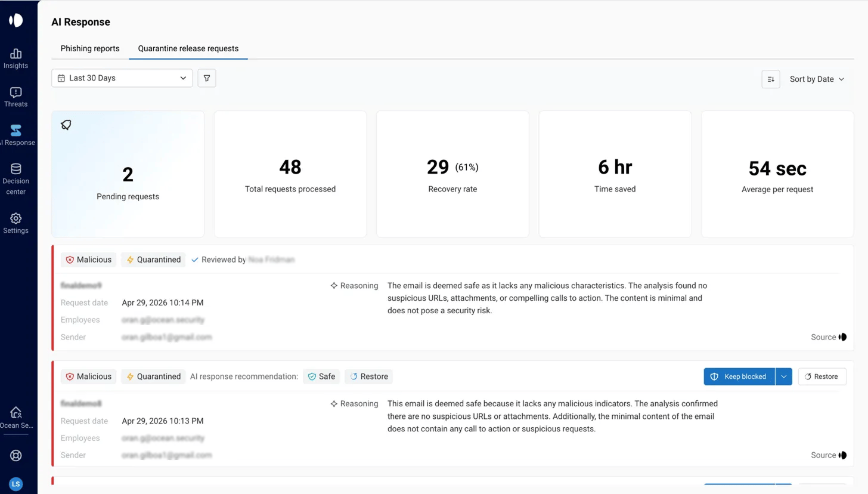
Task: Click Source icon on finaldemo9 card
Action: (x=842, y=337)
